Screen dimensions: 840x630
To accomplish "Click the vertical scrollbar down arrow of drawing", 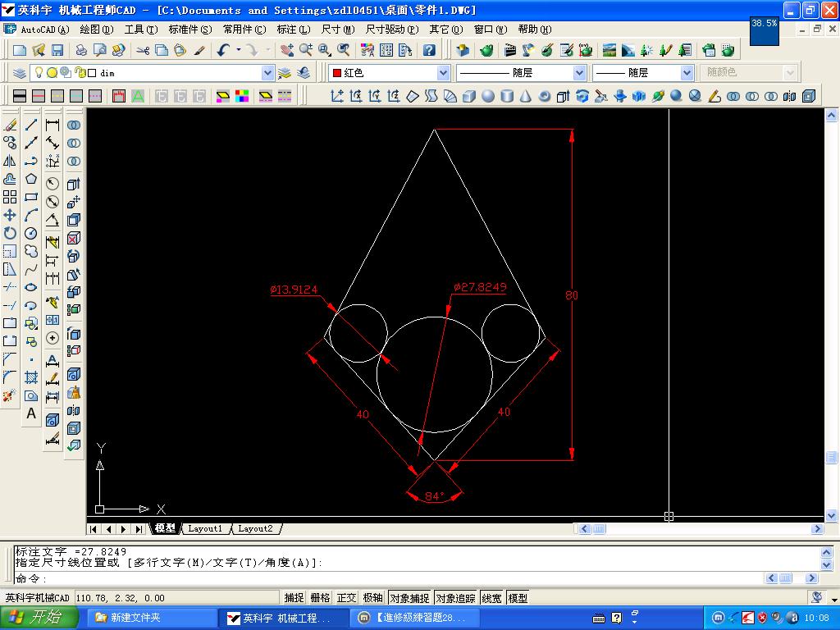I will point(831,516).
